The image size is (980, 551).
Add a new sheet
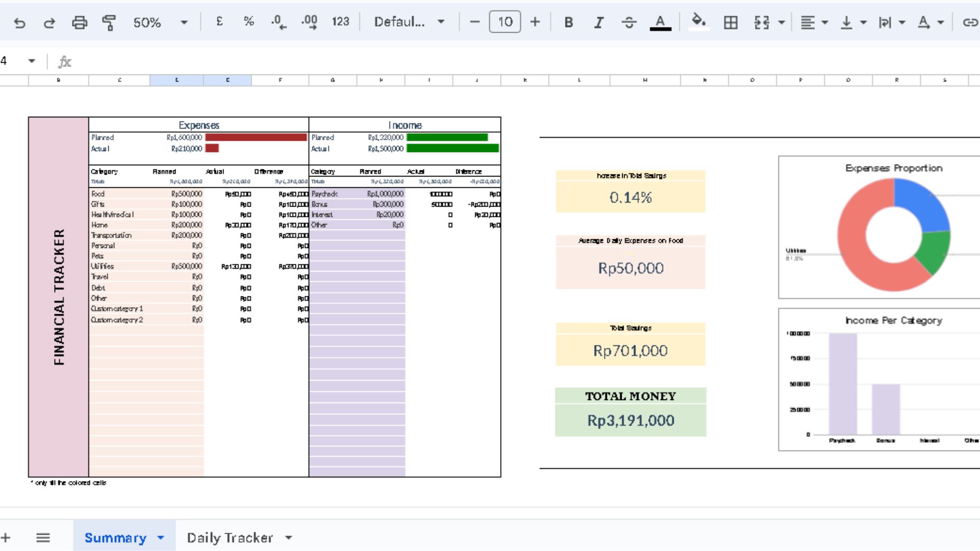coord(6,537)
